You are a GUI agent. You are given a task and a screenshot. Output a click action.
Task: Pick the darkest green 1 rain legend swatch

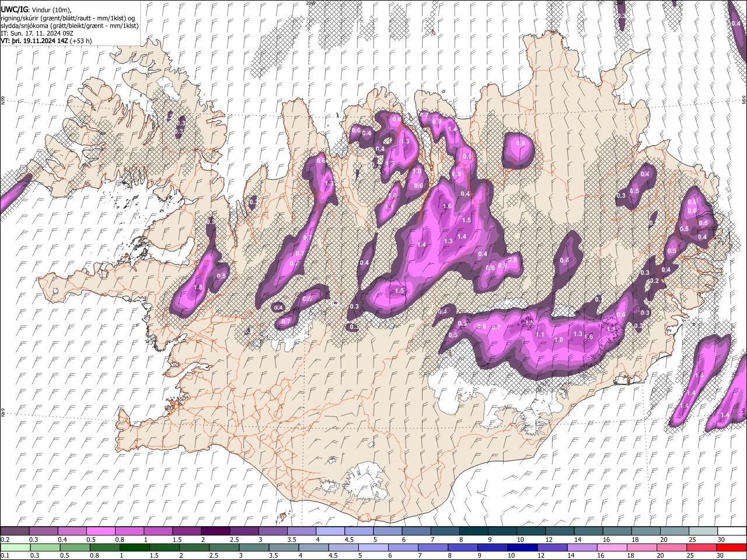pyautogui.click(x=135, y=547)
